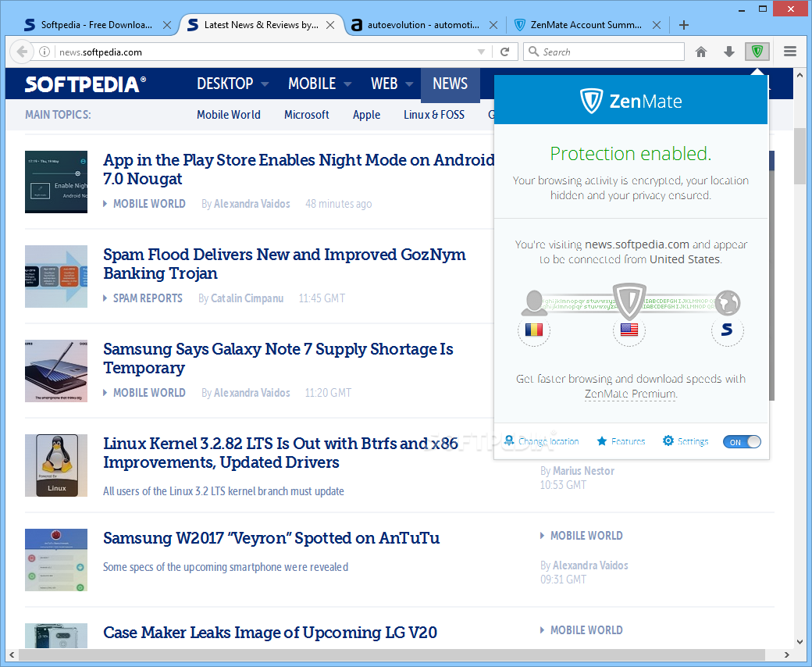
Task: Close the Softpedia Free Download tab
Action: click(x=167, y=25)
